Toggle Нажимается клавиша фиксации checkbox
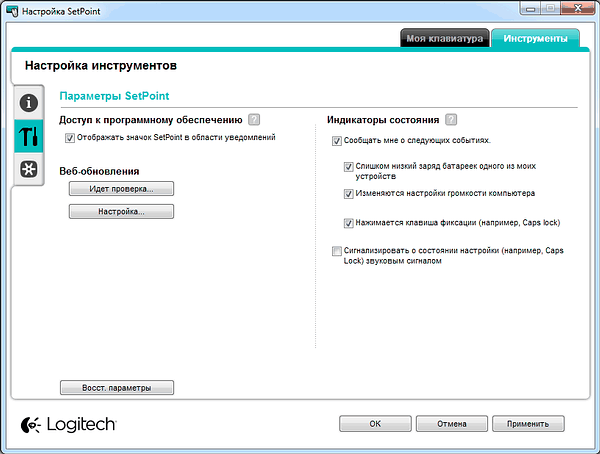Screen dimensions: 600x454 348,223
